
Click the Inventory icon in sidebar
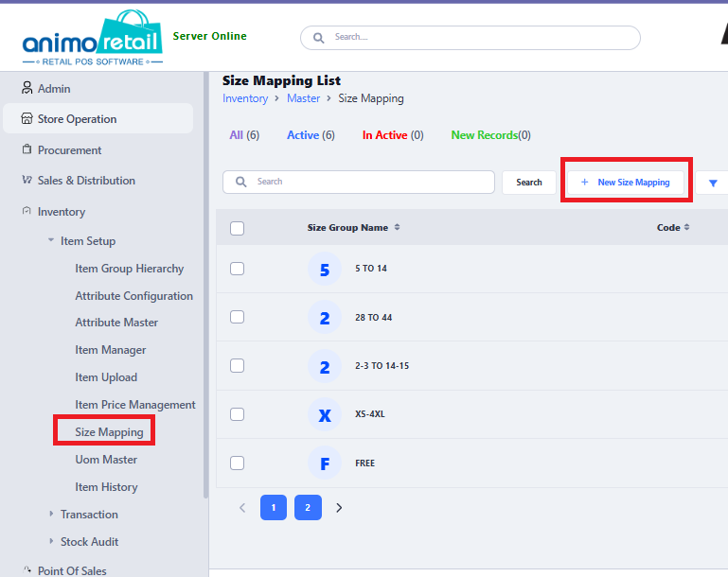click(x=27, y=211)
